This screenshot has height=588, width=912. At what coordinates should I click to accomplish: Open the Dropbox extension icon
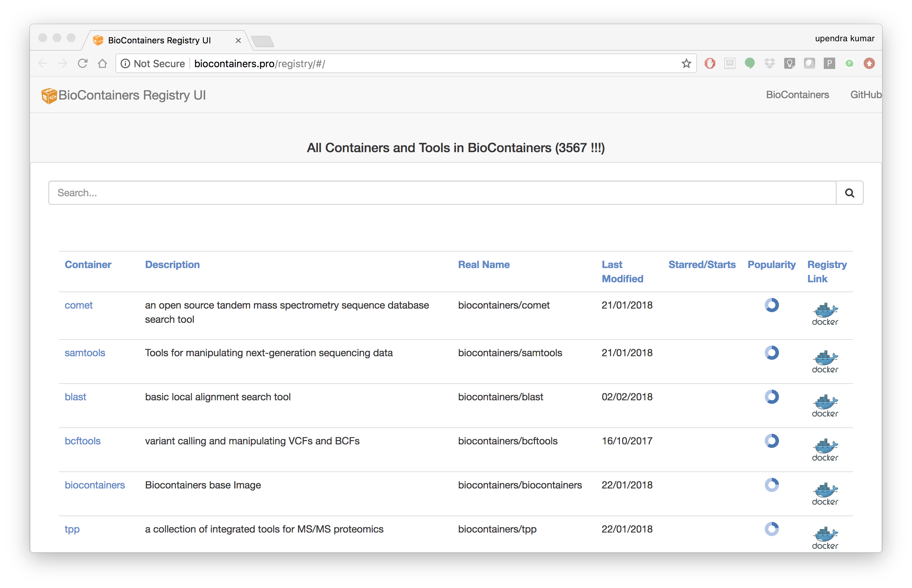click(x=769, y=63)
